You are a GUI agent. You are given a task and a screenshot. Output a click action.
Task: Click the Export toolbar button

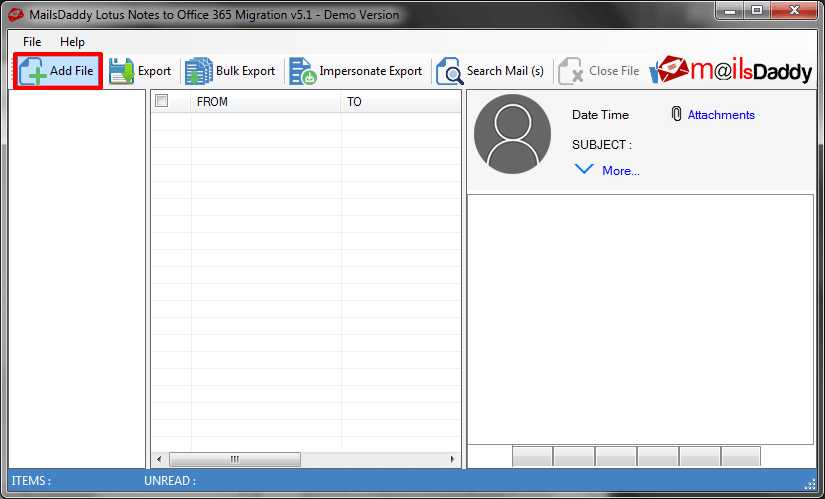click(x=140, y=71)
